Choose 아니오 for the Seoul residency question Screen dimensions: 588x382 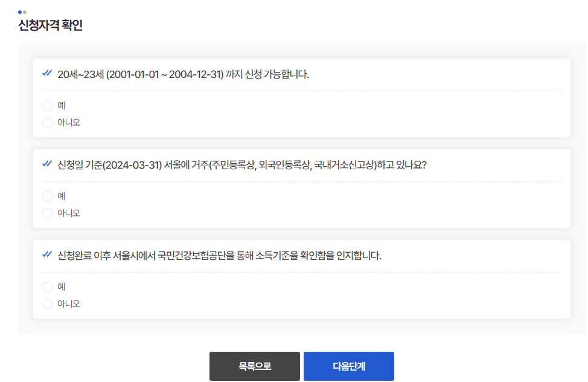click(x=47, y=213)
